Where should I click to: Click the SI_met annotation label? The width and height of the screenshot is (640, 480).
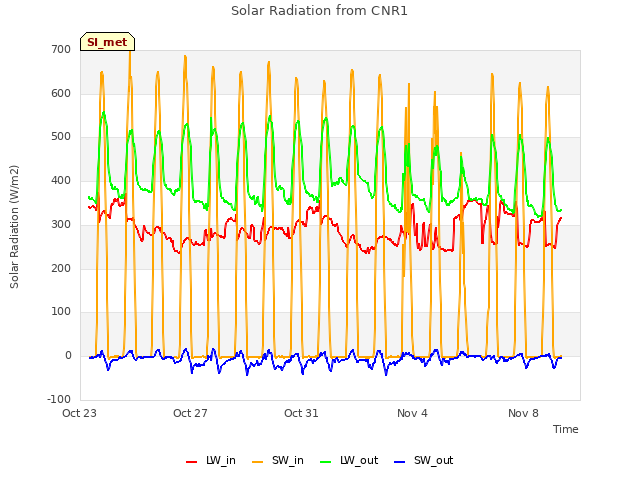(107, 42)
